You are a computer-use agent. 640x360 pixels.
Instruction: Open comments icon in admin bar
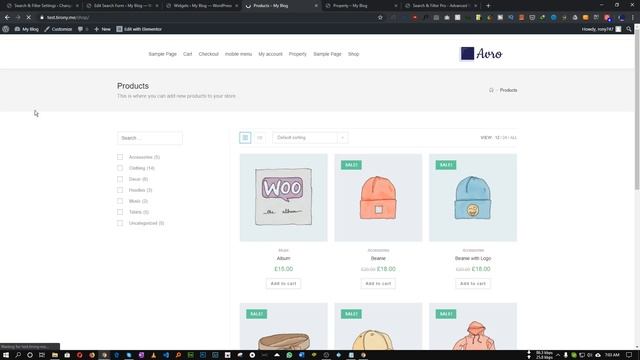(82, 29)
